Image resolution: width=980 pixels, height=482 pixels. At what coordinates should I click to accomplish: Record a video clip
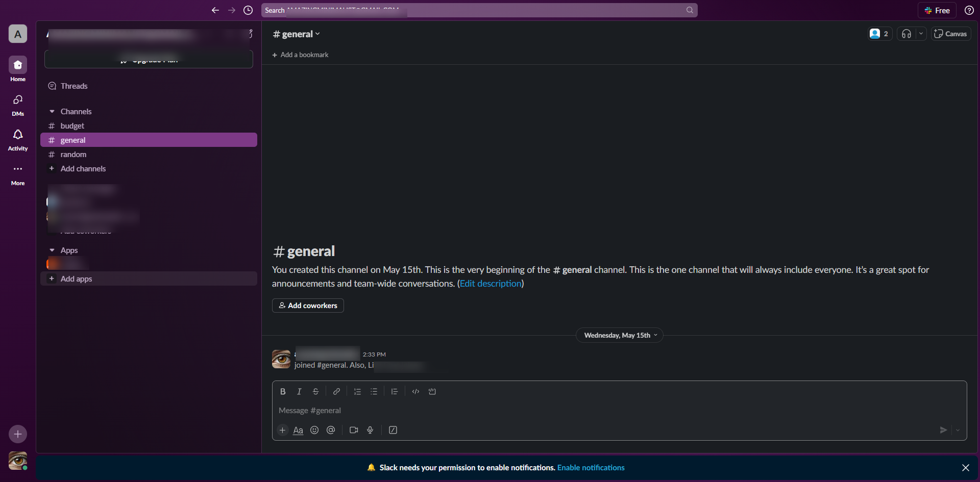[354, 430]
